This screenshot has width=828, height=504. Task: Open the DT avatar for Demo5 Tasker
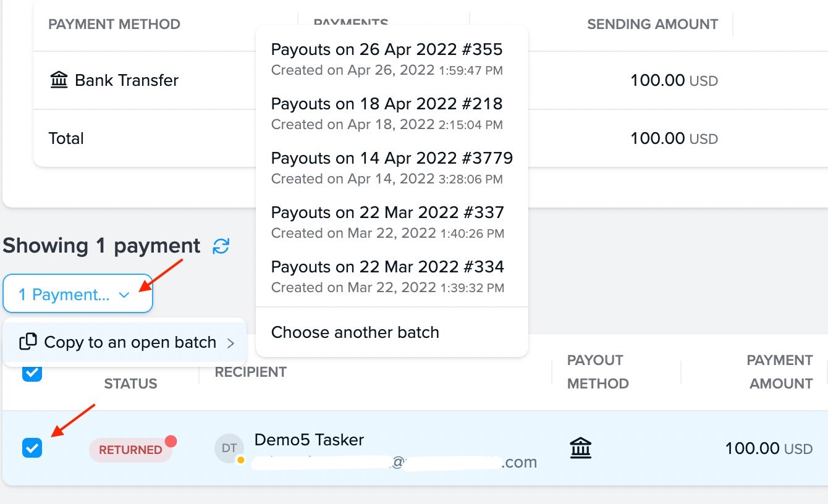click(229, 448)
